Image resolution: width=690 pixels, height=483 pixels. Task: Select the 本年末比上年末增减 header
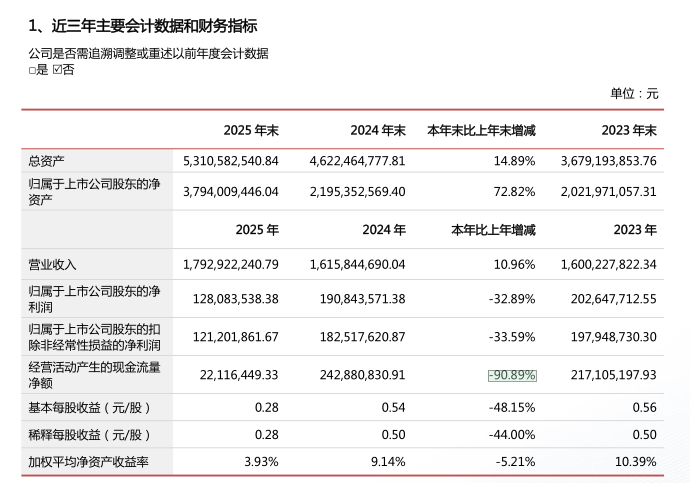(481, 130)
